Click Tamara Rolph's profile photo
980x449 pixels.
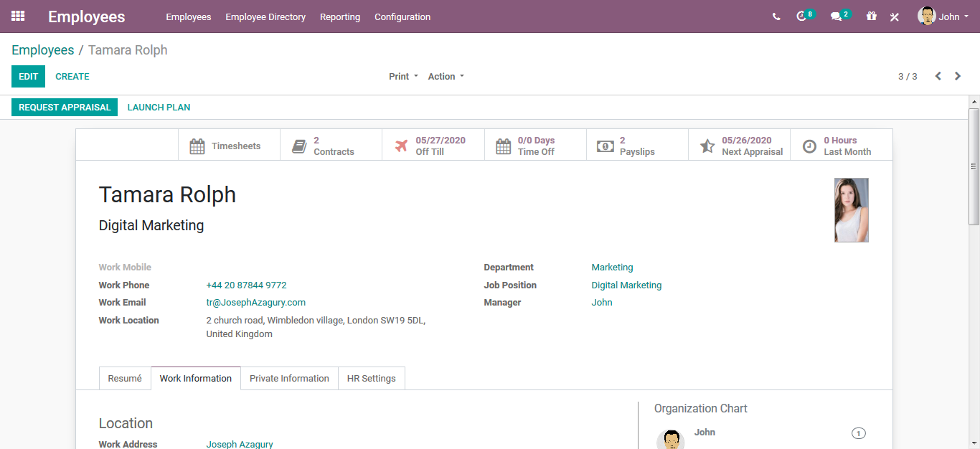[852, 210]
